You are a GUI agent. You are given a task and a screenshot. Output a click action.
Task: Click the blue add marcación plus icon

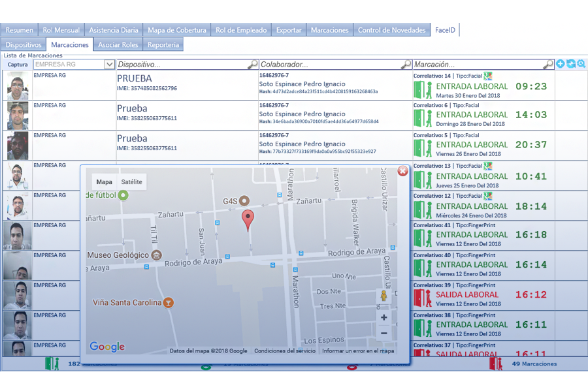tap(561, 64)
